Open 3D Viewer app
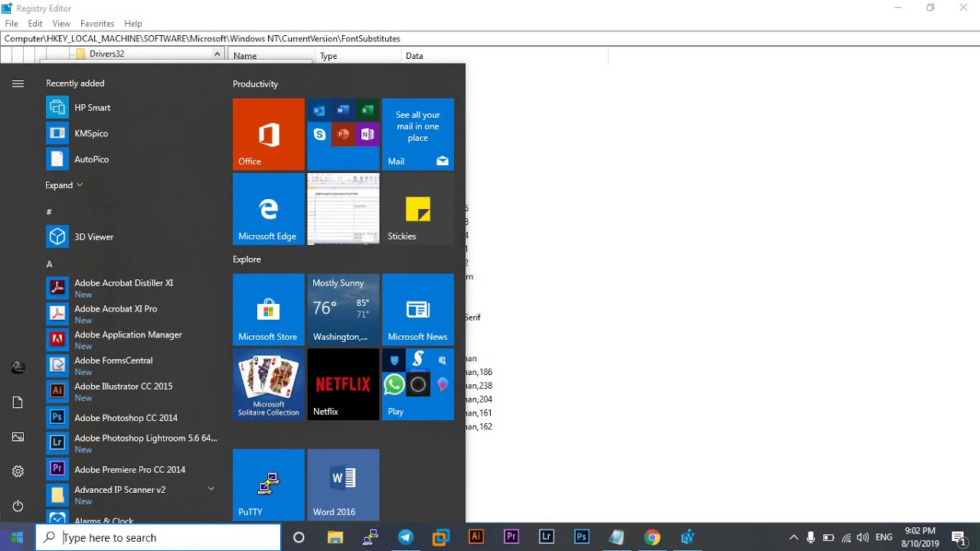Screen dimensions: 980x551 [132, 237]
